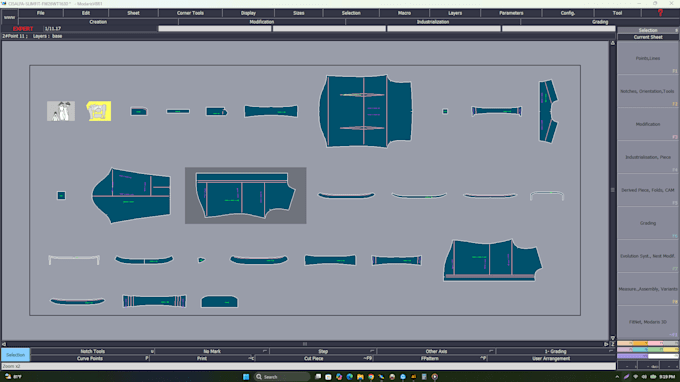Screen dimensions: 680x382
Task: Click the Current Sheet button
Action: click(648, 37)
